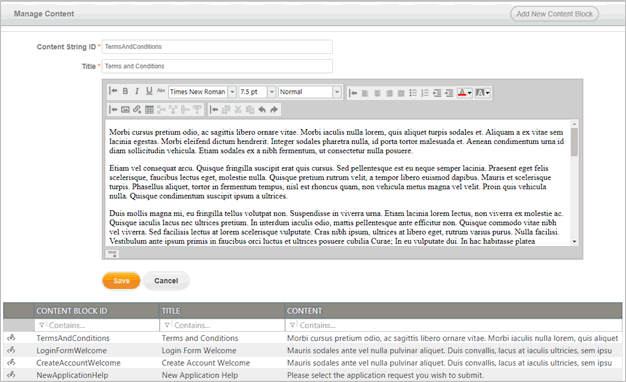Center align text in editor
626x382 pixels.
coord(377,93)
